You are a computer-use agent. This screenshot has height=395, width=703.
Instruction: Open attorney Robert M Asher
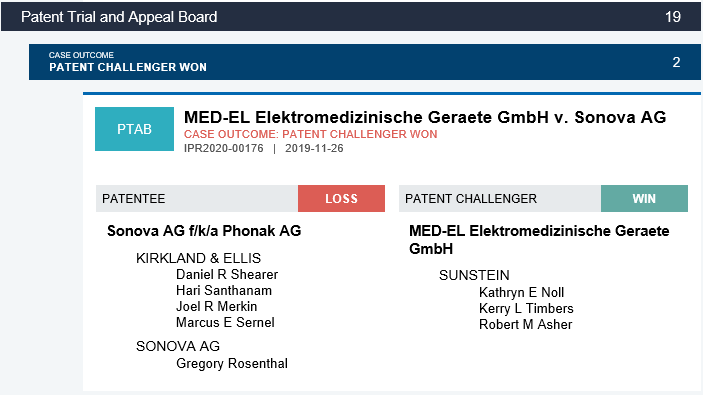click(x=525, y=325)
